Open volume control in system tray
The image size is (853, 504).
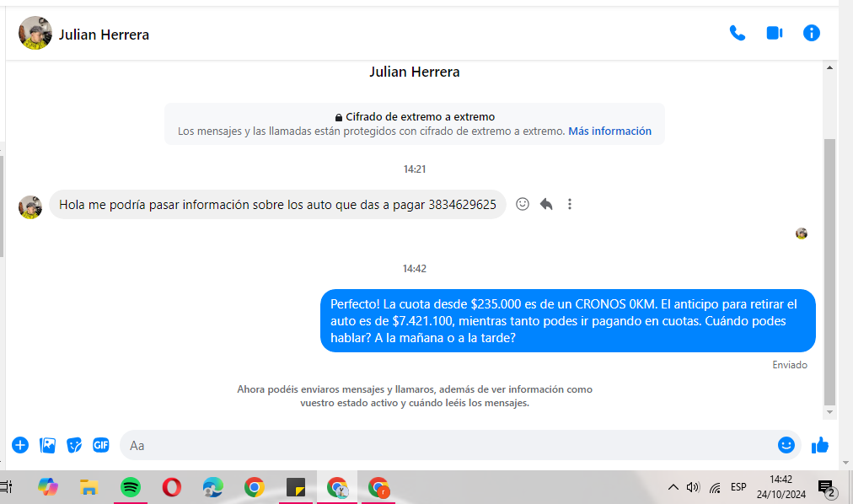[x=693, y=487]
